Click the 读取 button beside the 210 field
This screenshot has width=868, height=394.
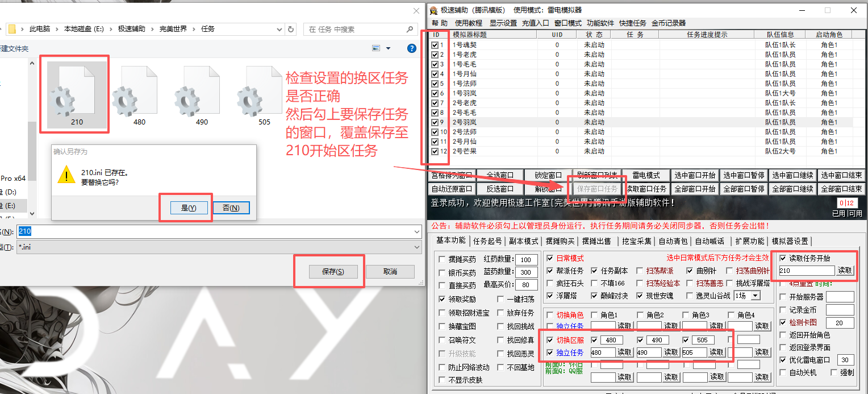point(845,271)
